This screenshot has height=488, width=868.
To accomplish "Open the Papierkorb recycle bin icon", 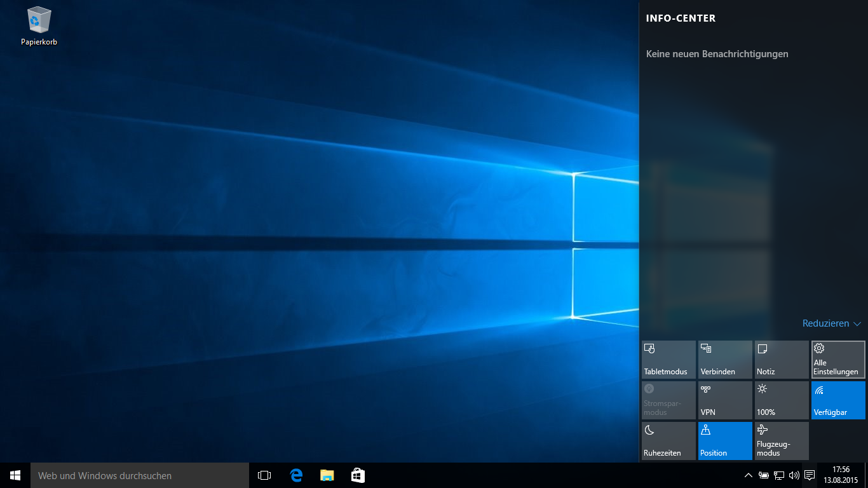I will click(x=39, y=25).
